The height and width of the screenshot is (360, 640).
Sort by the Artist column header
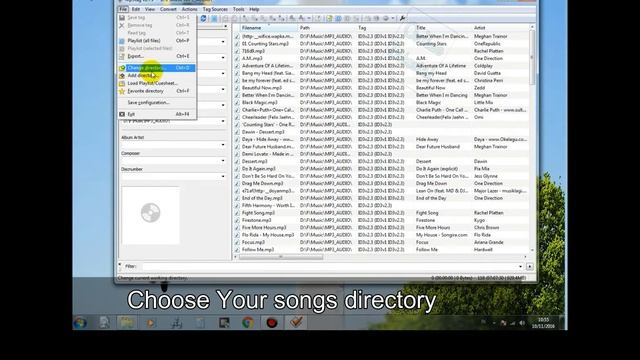(x=500, y=28)
